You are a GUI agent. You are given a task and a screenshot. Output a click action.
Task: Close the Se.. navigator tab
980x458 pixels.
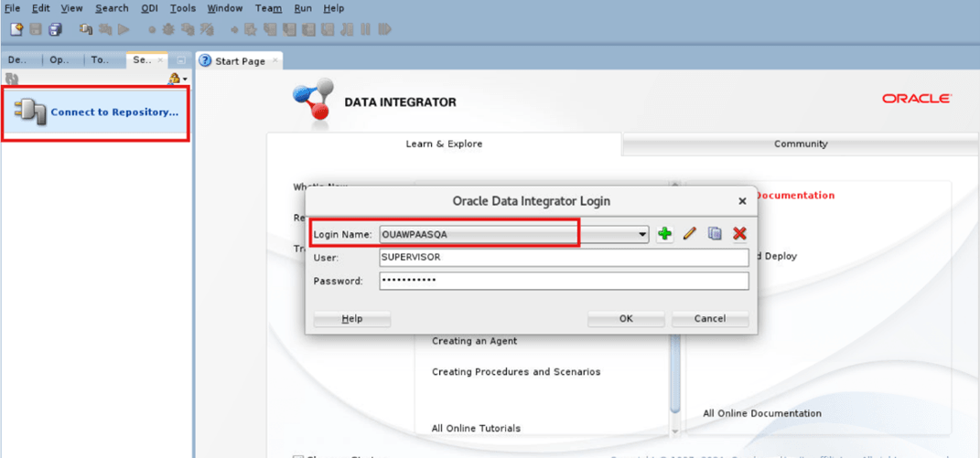pos(160,60)
